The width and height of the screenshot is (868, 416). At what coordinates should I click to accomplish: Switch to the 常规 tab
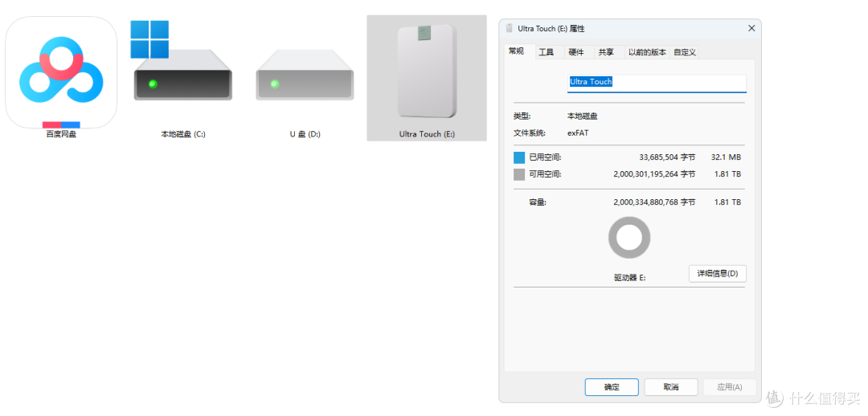pyautogui.click(x=516, y=51)
